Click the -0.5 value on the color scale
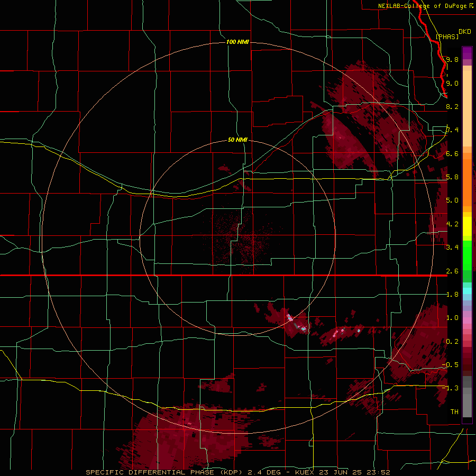Image resolution: width=476 pixels, height=476 pixels. [x=450, y=364]
